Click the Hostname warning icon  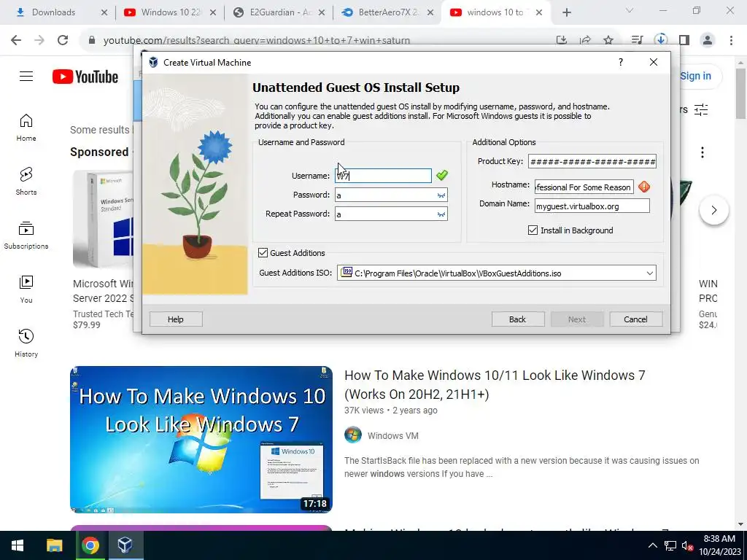[x=644, y=187]
